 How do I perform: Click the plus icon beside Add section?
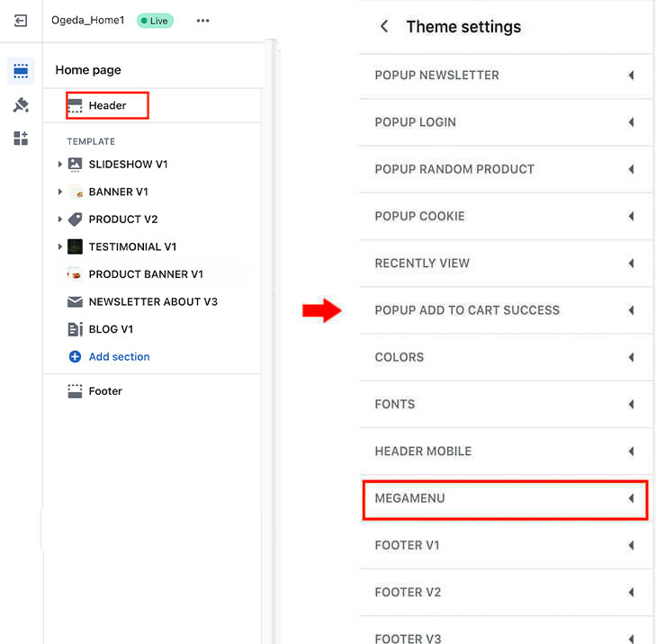75,357
